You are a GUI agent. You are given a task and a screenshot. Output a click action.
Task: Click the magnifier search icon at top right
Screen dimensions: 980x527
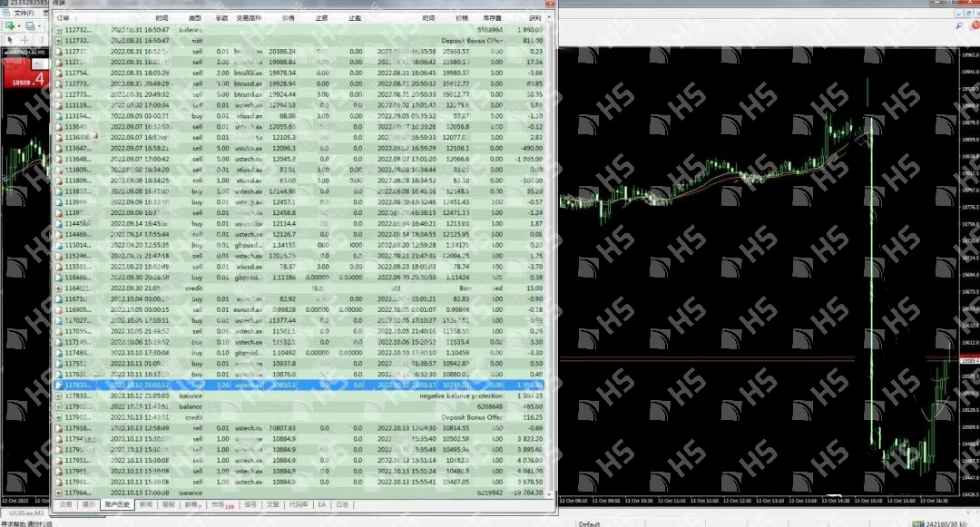pyautogui.click(x=959, y=25)
